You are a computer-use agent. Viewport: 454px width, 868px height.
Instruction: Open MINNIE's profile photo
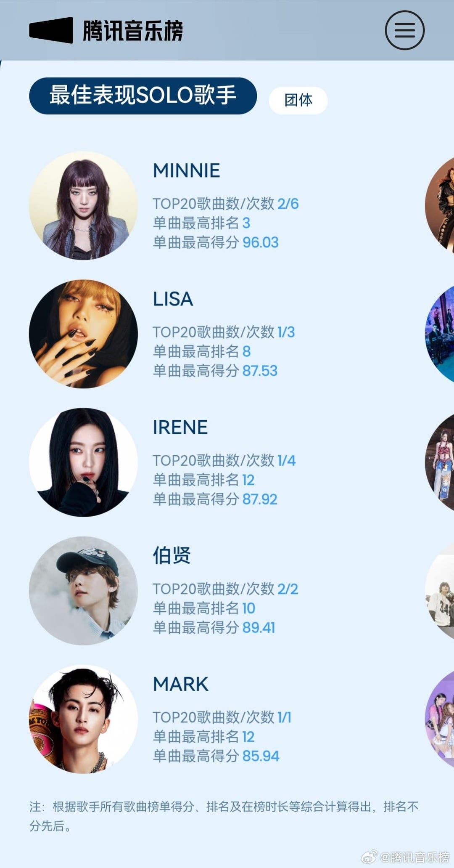(x=83, y=205)
